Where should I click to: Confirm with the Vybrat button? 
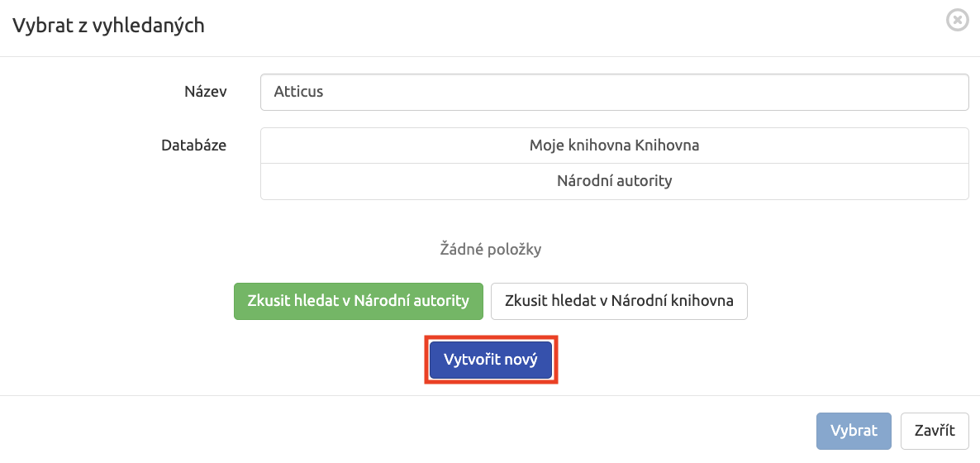click(x=854, y=431)
